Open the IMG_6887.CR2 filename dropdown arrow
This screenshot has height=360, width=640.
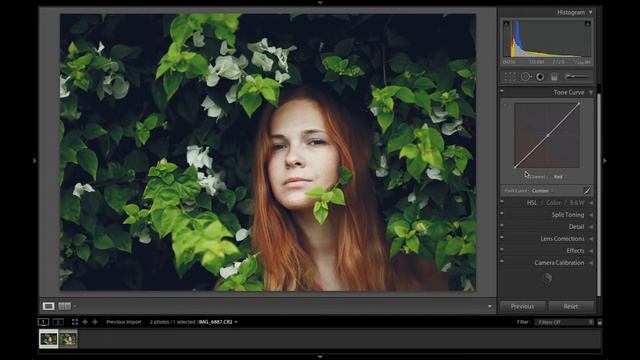236,322
